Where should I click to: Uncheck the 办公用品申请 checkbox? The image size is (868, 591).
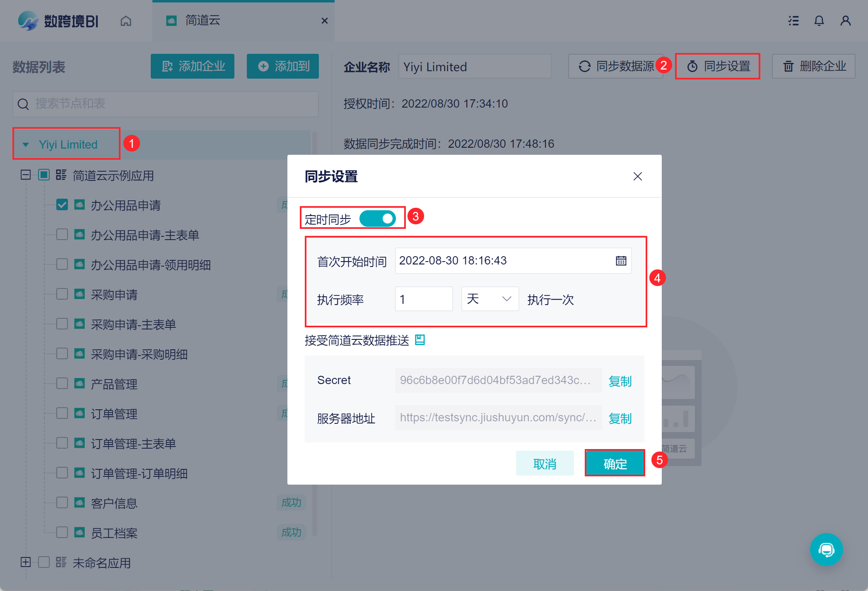[62, 205]
